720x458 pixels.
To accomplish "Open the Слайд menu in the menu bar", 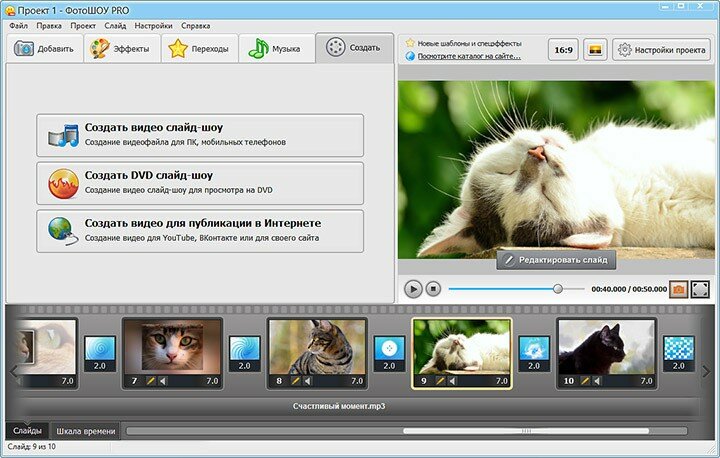I will [x=114, y=24].
